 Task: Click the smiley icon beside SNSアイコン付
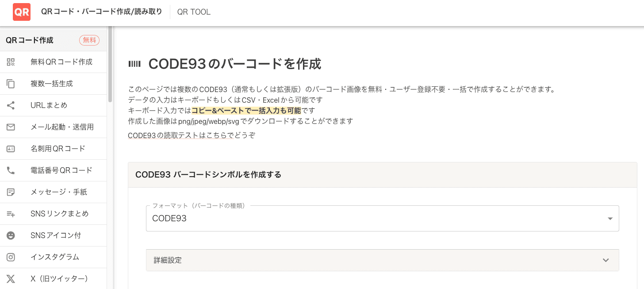pos(11,235)
